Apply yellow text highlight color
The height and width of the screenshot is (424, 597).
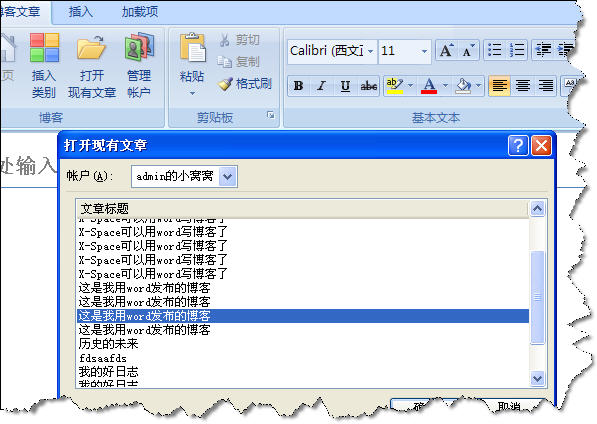395,86
